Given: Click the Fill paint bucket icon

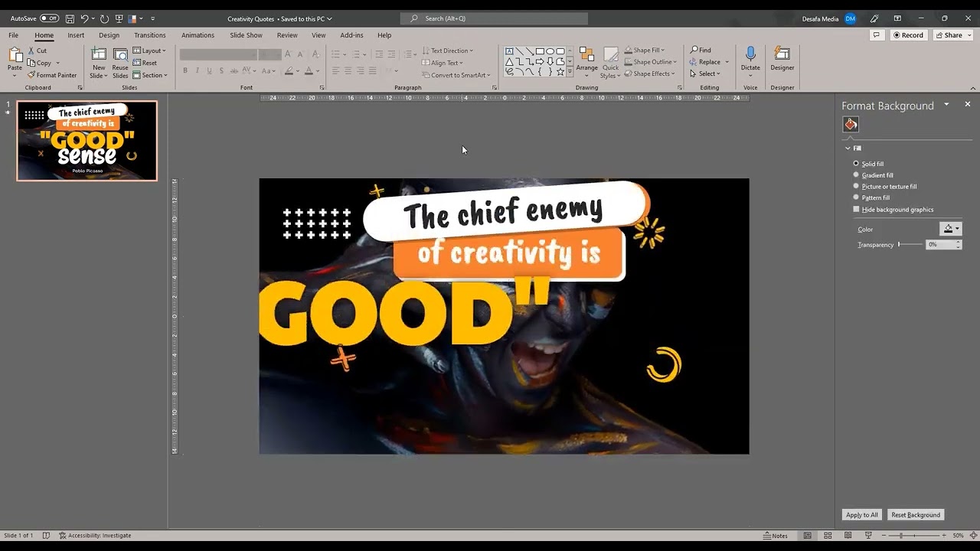Looking at the screenshot, I should tap(851, 124).
